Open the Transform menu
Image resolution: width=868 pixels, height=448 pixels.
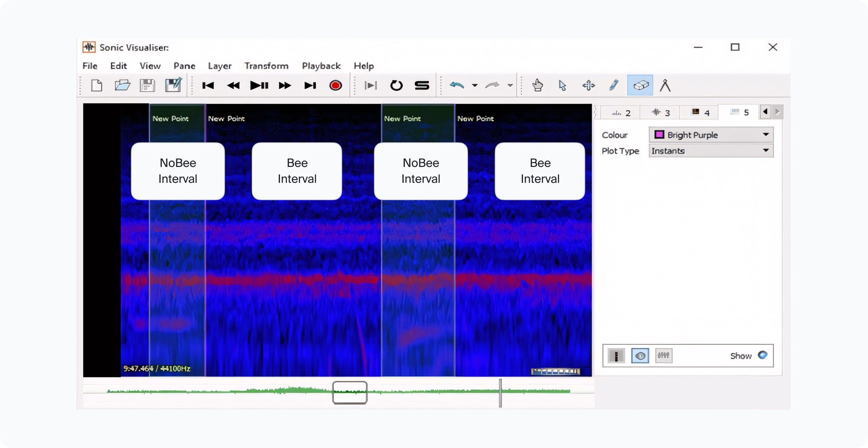pos(266,66)
